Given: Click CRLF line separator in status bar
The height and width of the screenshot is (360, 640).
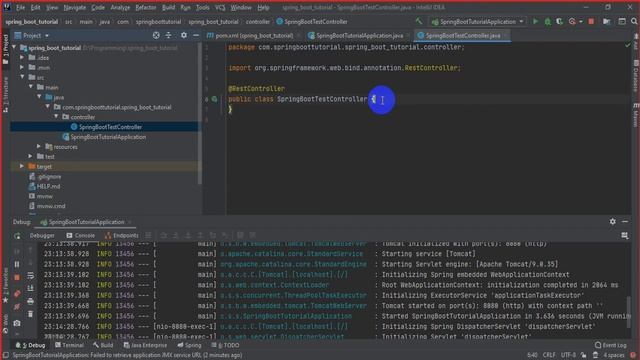Looking at the screenshot, I should tap(549, 355).
